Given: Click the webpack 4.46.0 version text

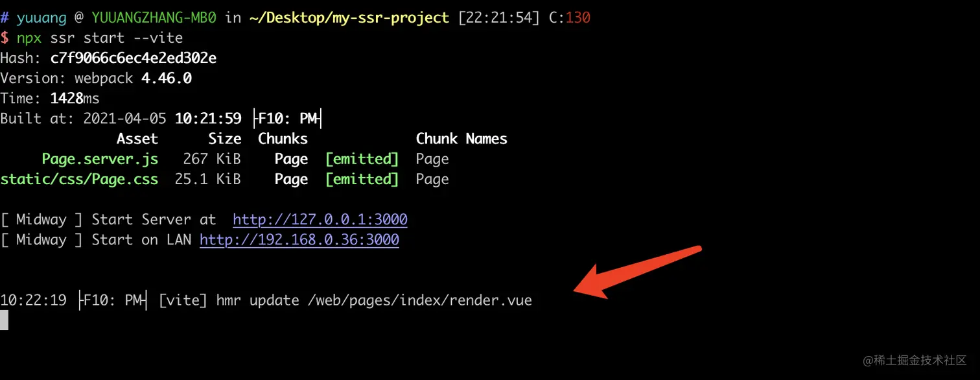Looking at the screenshot, I should click(x=133, y=79).
